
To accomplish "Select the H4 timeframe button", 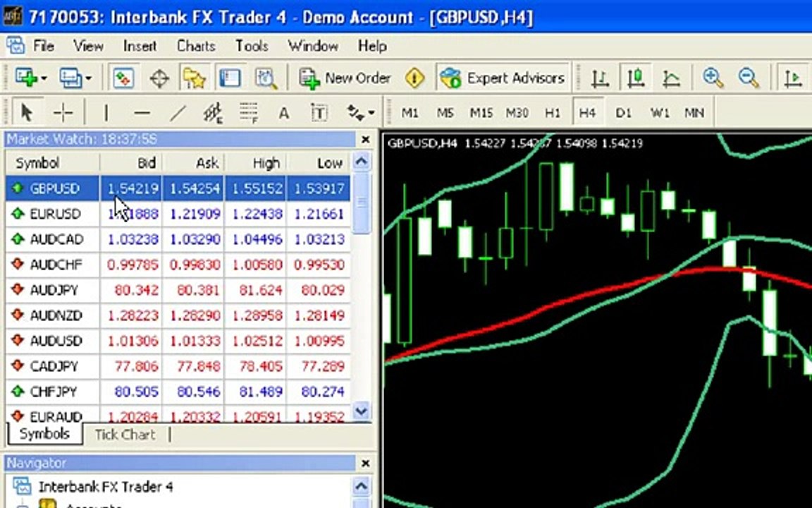I will pyautogui.click(x=588, y=112).
